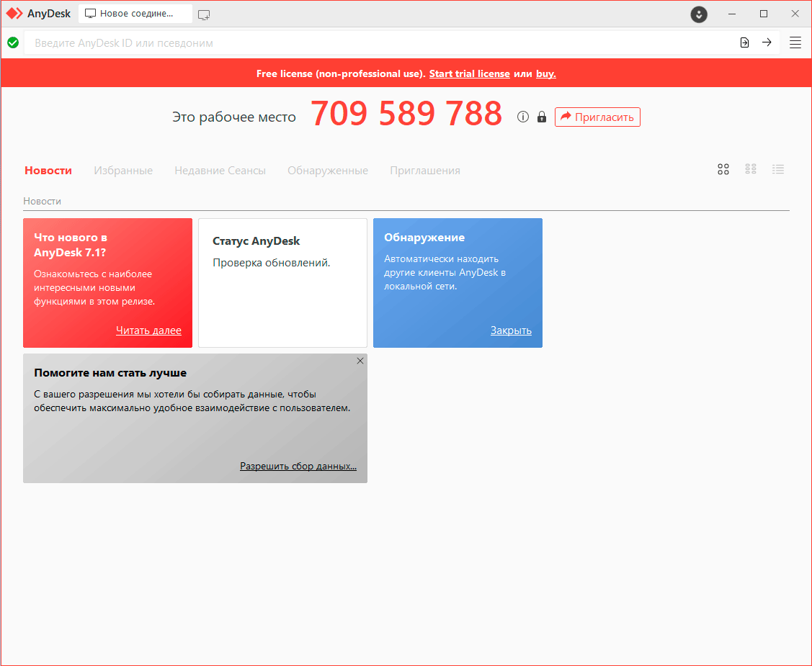Open the Приглашения tab
This screenshot has height=666, width=812.
[425, 170]
